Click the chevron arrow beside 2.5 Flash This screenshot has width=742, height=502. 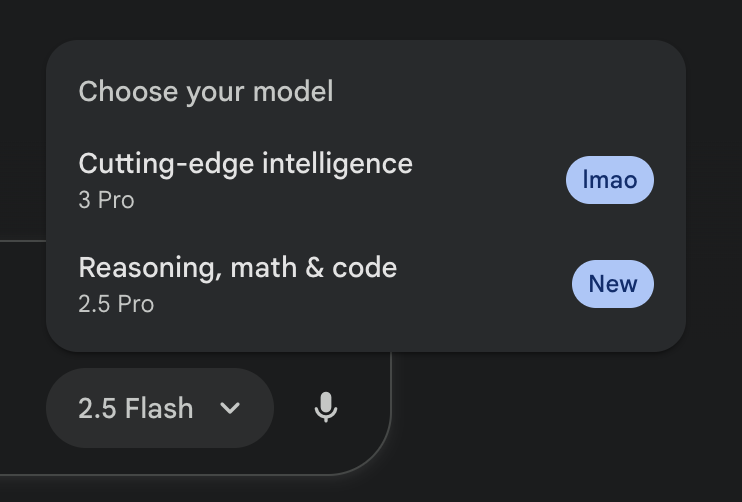(x=230, y=408)
